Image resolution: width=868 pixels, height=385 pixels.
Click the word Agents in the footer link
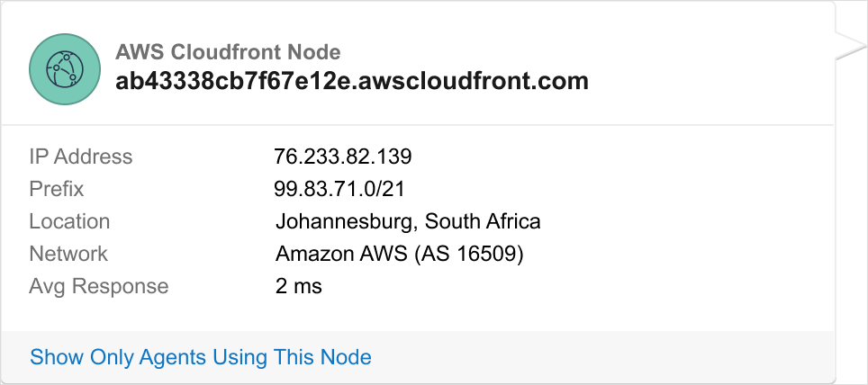point(173,357)
